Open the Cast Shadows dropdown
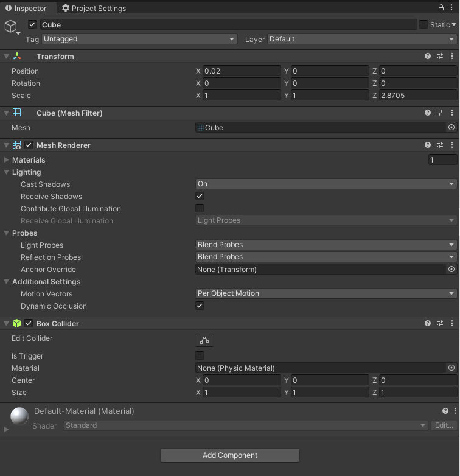 point(326,184)
